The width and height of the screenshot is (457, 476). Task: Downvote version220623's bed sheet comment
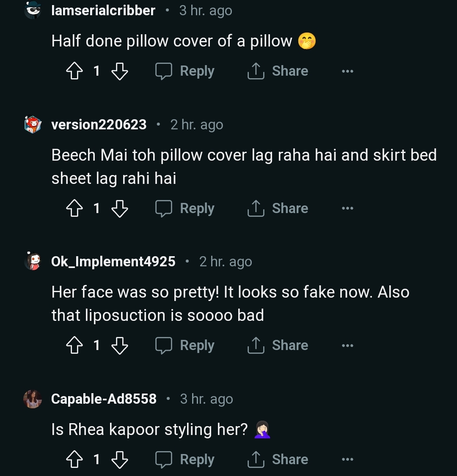(x=119, y=208)
